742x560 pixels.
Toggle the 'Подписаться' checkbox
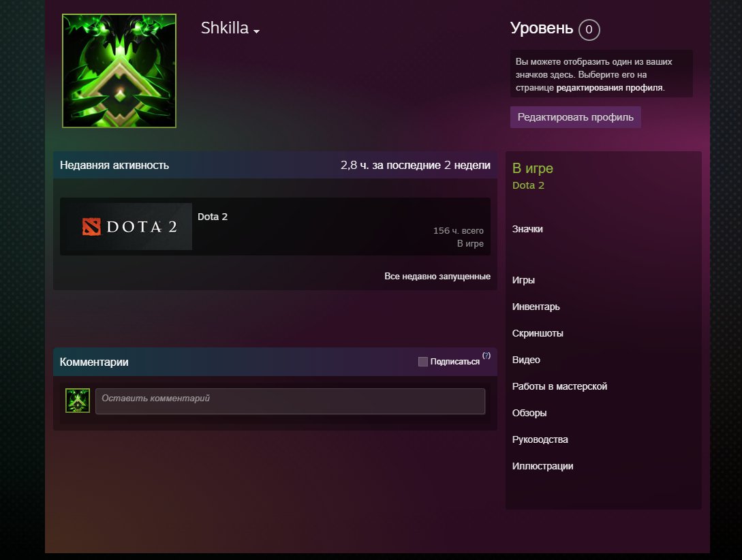tap(423, 362)
